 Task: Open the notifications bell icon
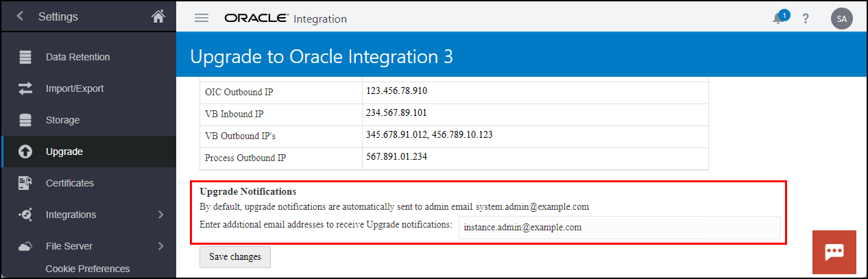coord(780,18)
